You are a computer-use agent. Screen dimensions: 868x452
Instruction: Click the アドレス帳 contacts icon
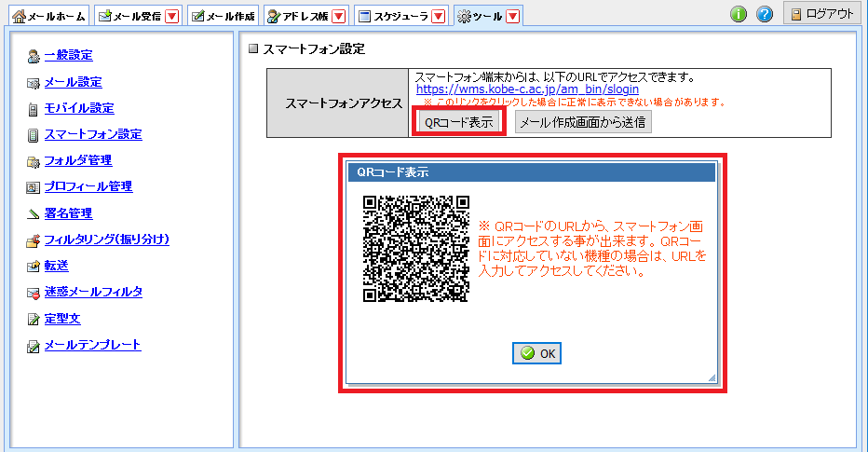[274, 17]
